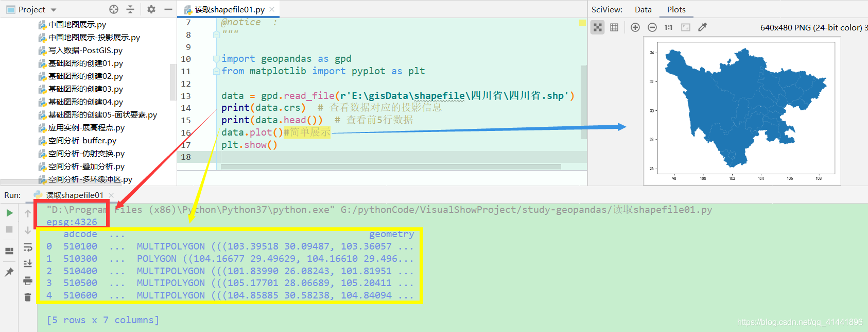The image size is (868, 332).
Task: Close the 读取shapefile01 Run tab
Action: point(111,195)
